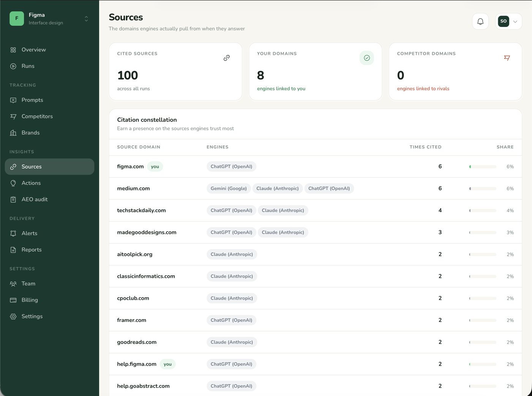Click the Prompts message icon
532x396 pixels.
13,100
